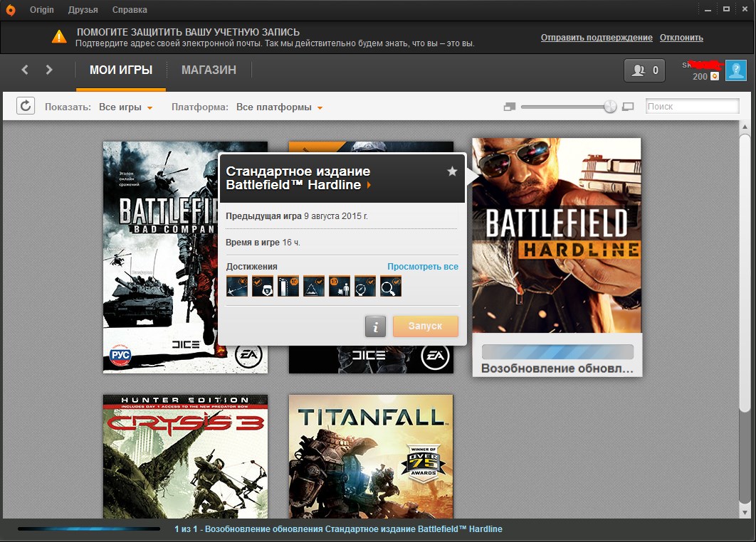The height and width of the screenshot is (542, 756).
Task: Select the small tile size icon
Action: click(509, 107)
